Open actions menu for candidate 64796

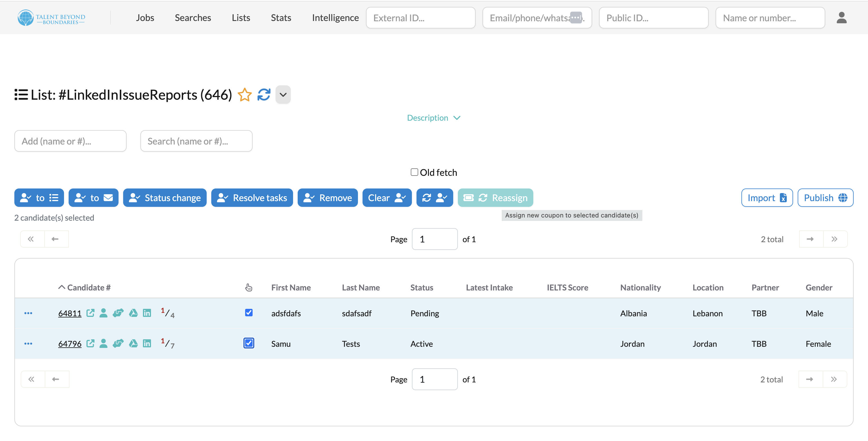click(x=28, y=344)
